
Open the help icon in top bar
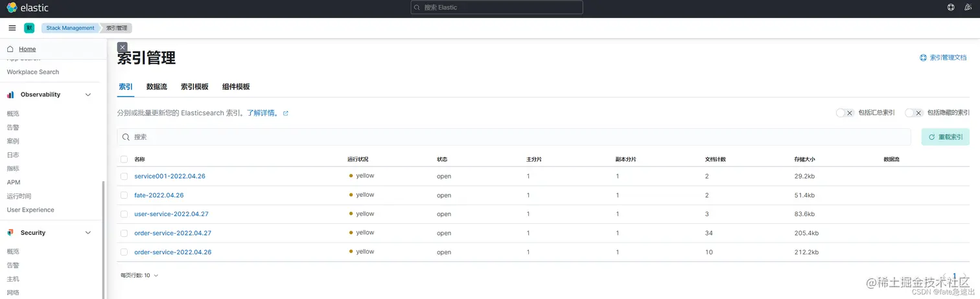[x=951, y=8]
